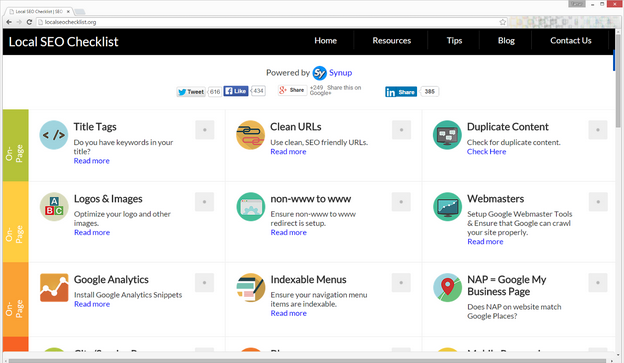Image resolution: width=624 pixels, height=363 pixels.
Task: Open the Resources menu item
Action: click(x=392, y=41)
